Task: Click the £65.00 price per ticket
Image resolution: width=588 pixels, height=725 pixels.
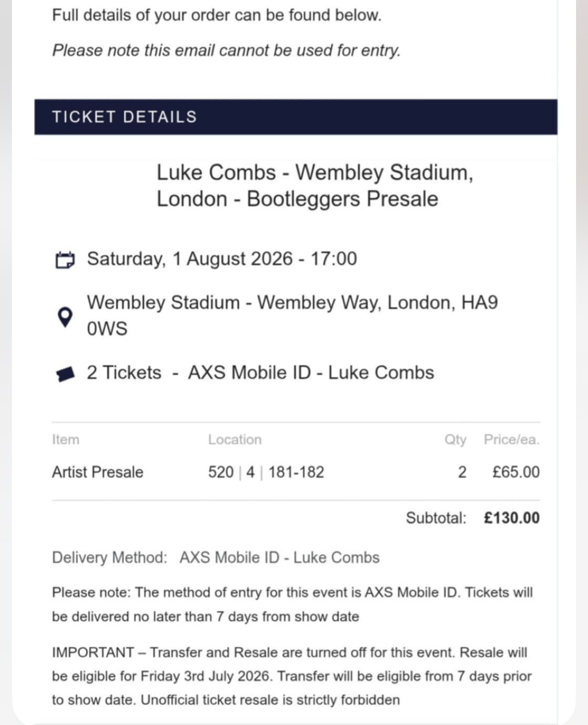Action: coord(515,472)
